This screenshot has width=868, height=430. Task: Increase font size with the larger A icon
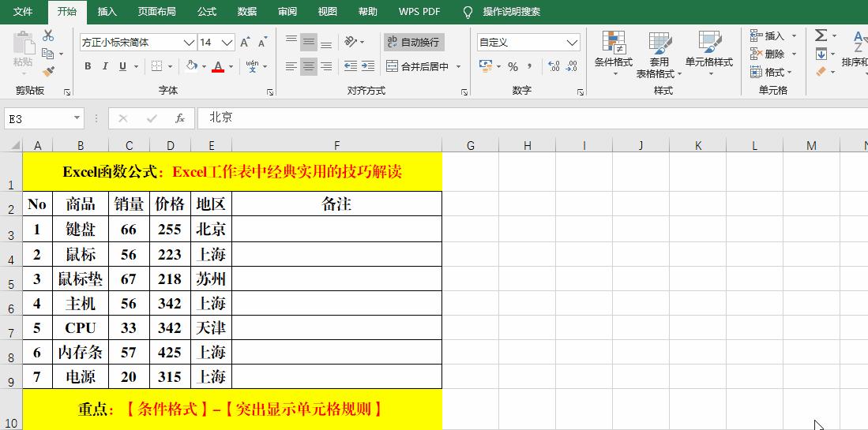245,43
